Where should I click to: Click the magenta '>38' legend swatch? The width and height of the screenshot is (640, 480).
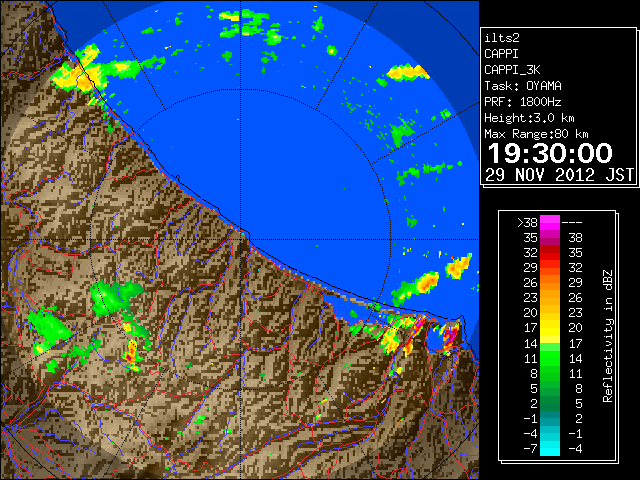point(550,222)
